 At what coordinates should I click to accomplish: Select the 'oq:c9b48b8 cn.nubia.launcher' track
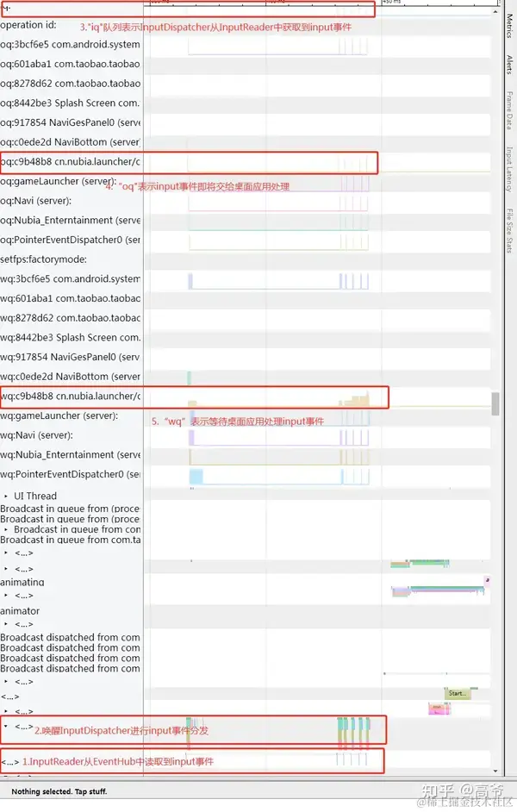pos(71,161)
